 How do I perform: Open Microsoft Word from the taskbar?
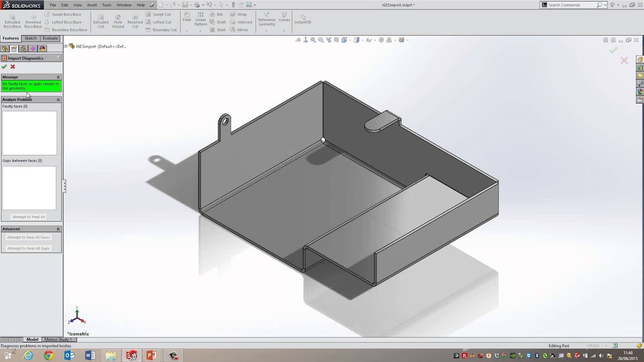(x=90, y=355)
